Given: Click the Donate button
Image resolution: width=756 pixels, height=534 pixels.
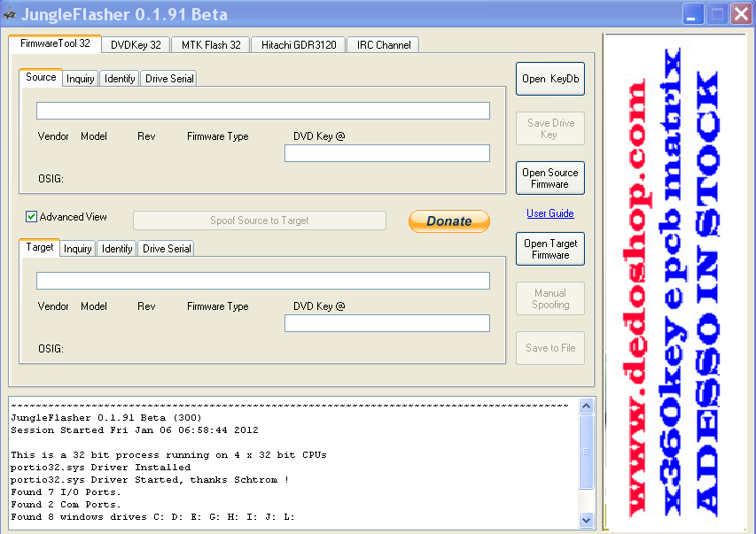Looking at the screenshot, I should pos(448,221).
